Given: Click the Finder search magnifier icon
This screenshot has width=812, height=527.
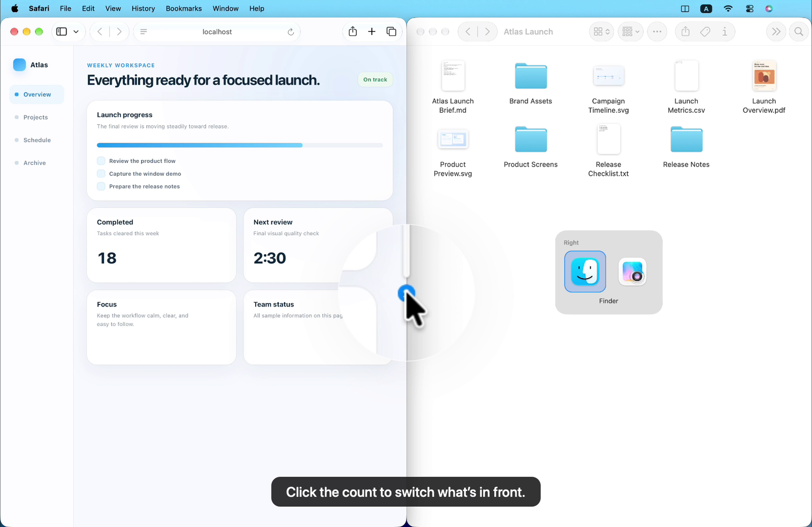Looking at the screenshot, I should click(x=799, y=31).
